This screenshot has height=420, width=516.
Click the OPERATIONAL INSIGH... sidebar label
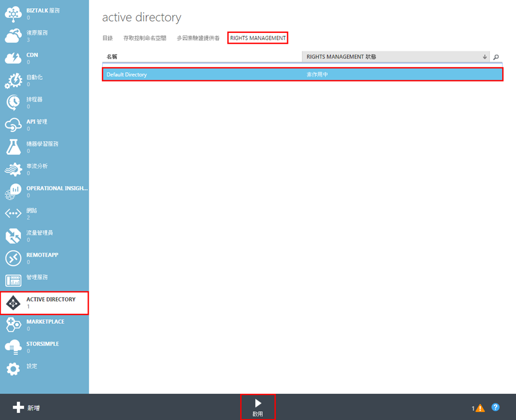point(57,188)
